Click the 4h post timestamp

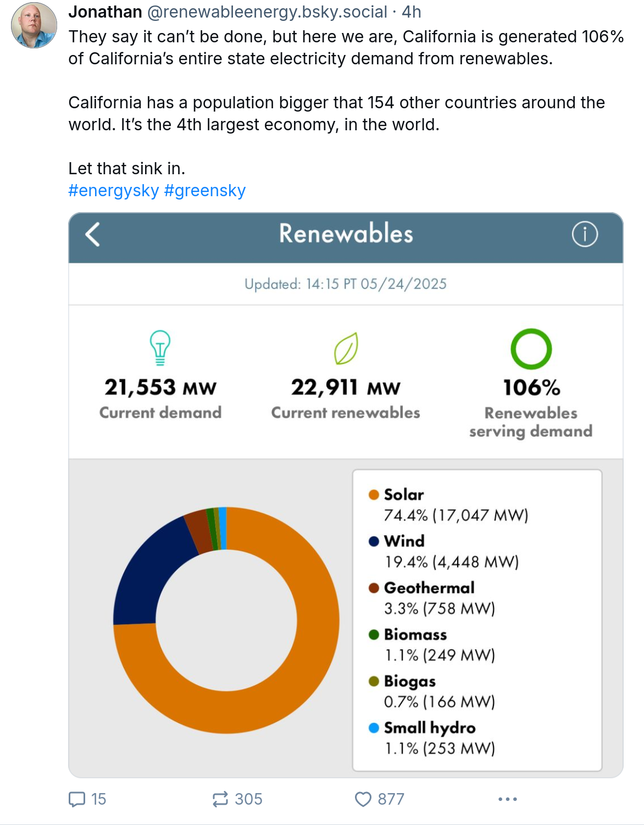[x=412, y=12]
